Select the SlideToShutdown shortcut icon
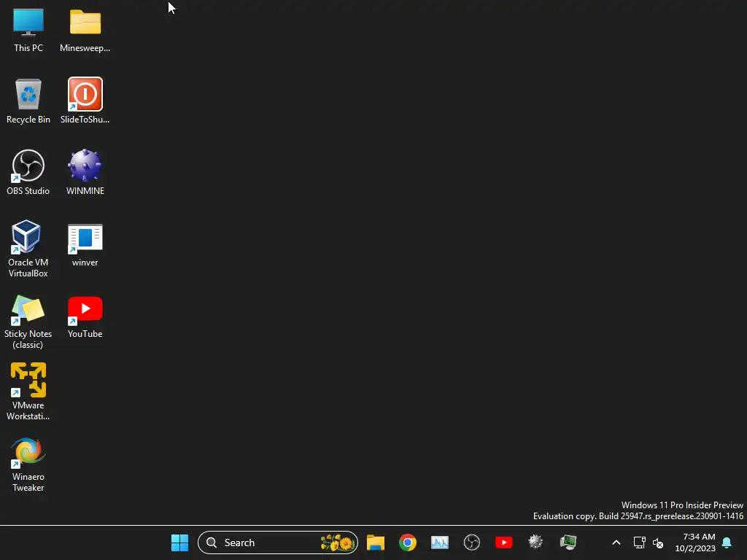The image size is (747, 560). coord(85,101)
